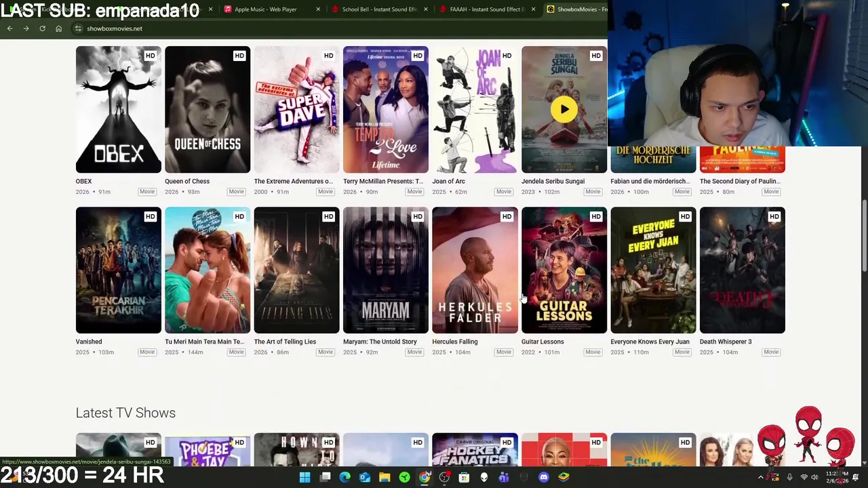Open Chrome from the taskbar
Viewport: 868px width, 488px height.
(x=425, y=477)
